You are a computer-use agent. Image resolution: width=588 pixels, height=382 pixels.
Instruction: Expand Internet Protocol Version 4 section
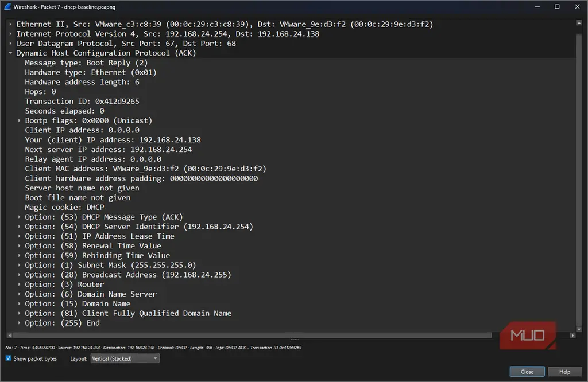point(10,34)
